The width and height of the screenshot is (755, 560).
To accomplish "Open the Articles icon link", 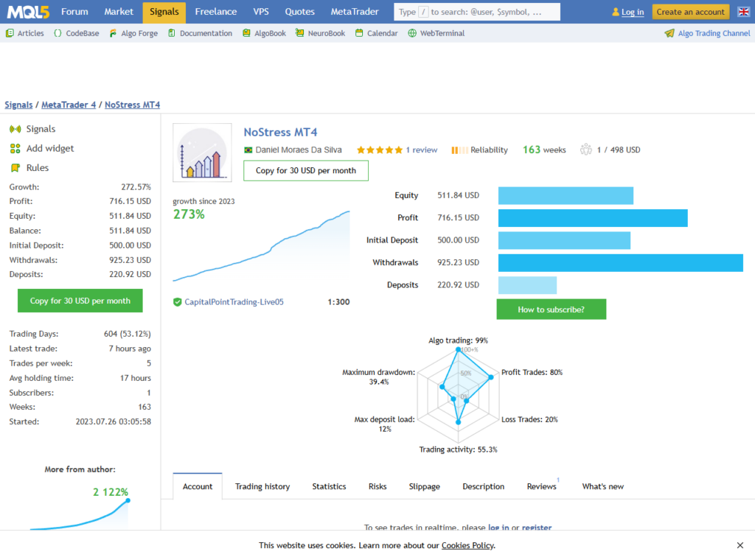I will click(x=10, y=33).
